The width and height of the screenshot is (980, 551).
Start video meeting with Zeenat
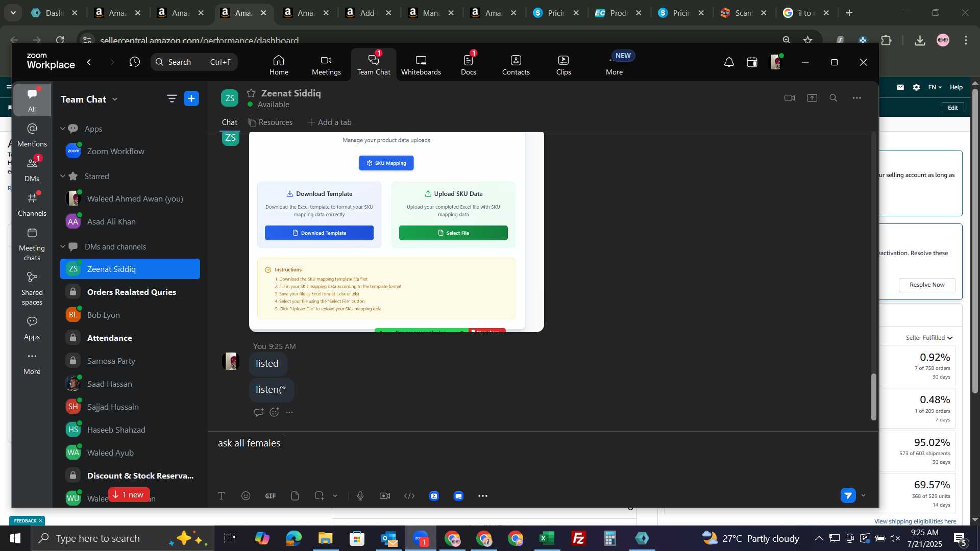point(790,98)
